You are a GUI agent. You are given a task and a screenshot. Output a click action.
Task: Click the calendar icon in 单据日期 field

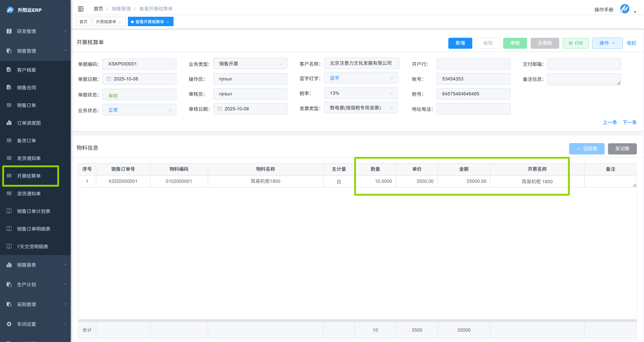(x=109, y=79)
